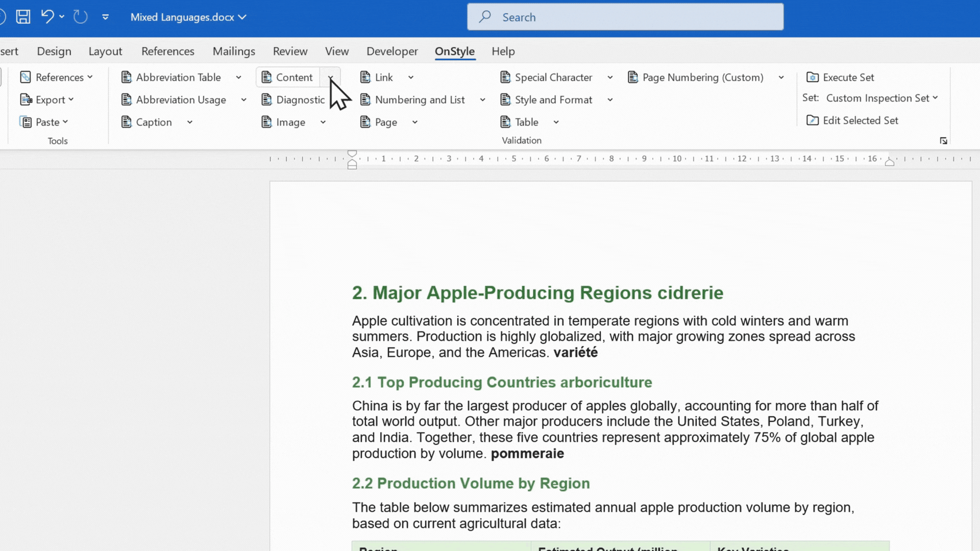This screenshot has width=980, height=551.
Task: Run the Table validation
Action: pyautogui.click(x=520, y=122)
